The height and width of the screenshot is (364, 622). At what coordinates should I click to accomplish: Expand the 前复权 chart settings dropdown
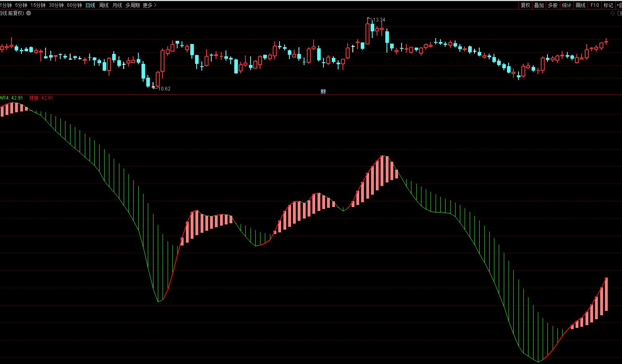tap(29, 13)
